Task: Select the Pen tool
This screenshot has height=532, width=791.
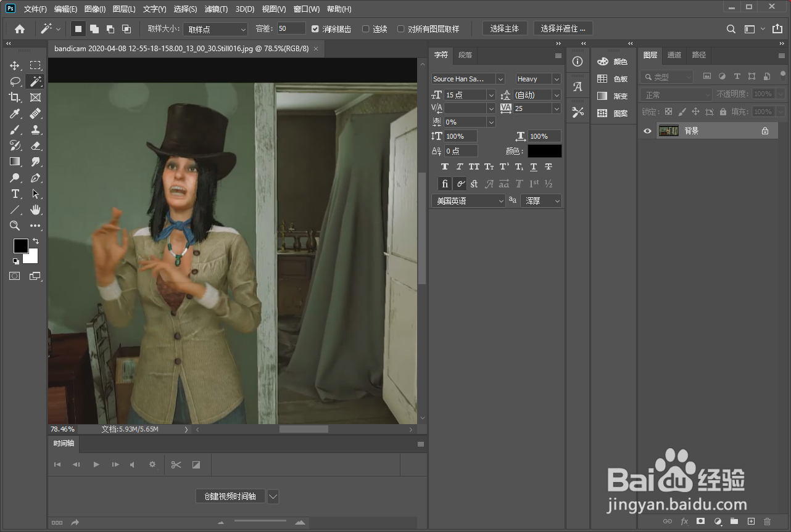Action: 35,178
